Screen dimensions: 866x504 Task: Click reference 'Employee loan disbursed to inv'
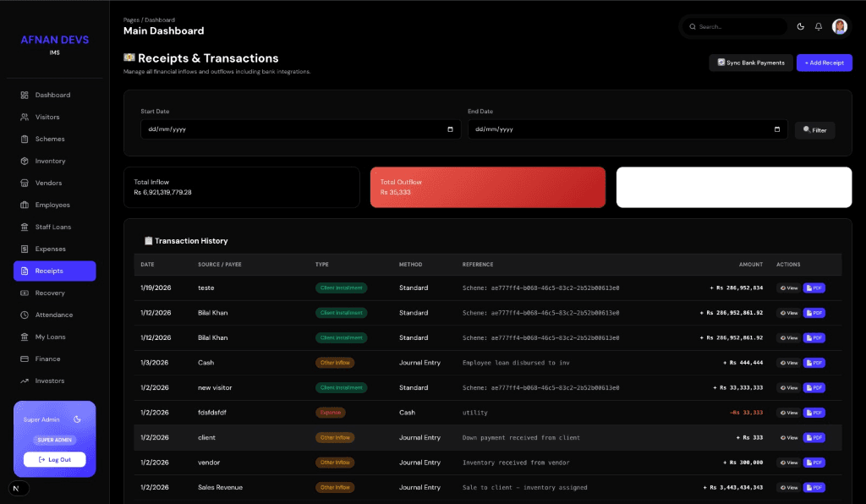coord(516,363)
